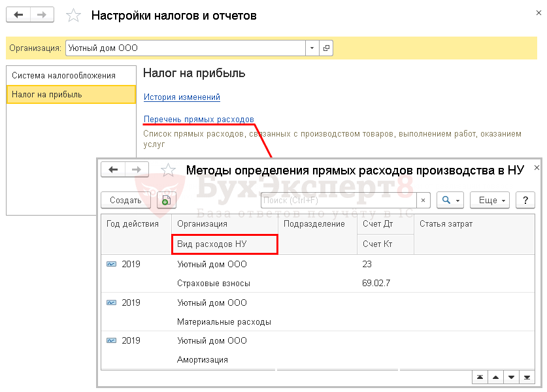Click the back arrow in the settings window
547x392 pixels.
[x=19, y=15]
